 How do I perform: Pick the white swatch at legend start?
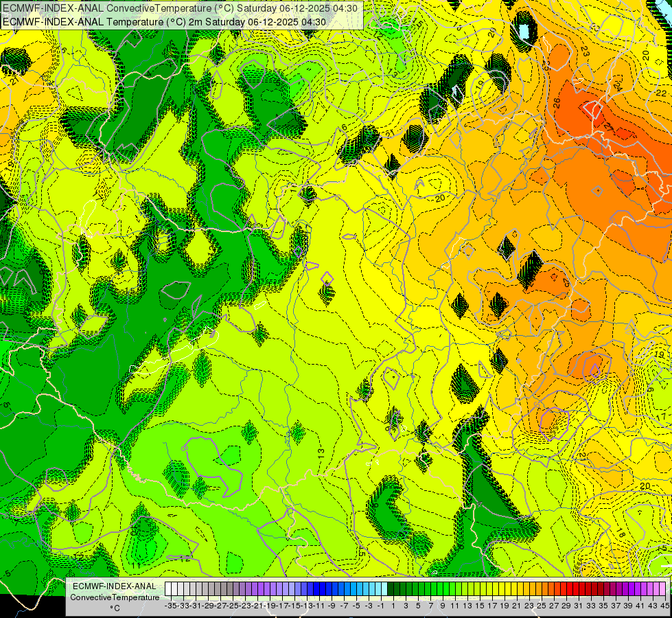[x=168, y=589]
